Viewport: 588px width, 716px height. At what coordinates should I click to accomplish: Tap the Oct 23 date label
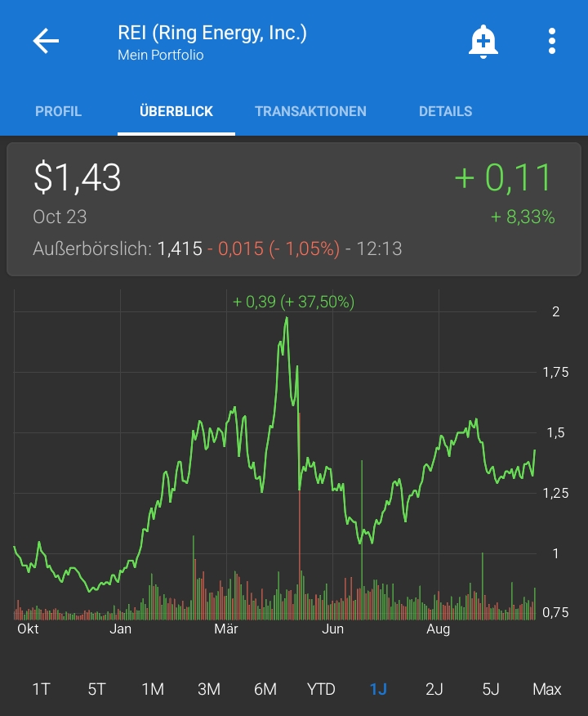(60, 217)
